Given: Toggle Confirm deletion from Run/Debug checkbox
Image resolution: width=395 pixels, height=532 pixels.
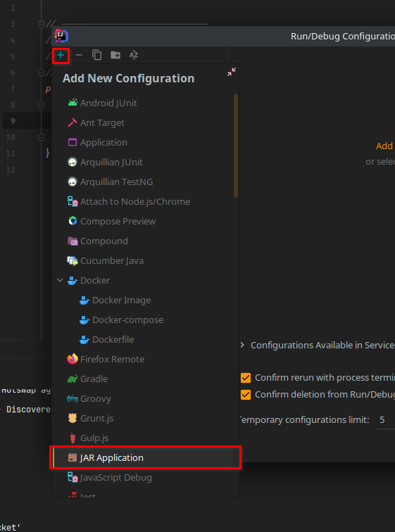Looking at the screenshot, I should point(246,395).
